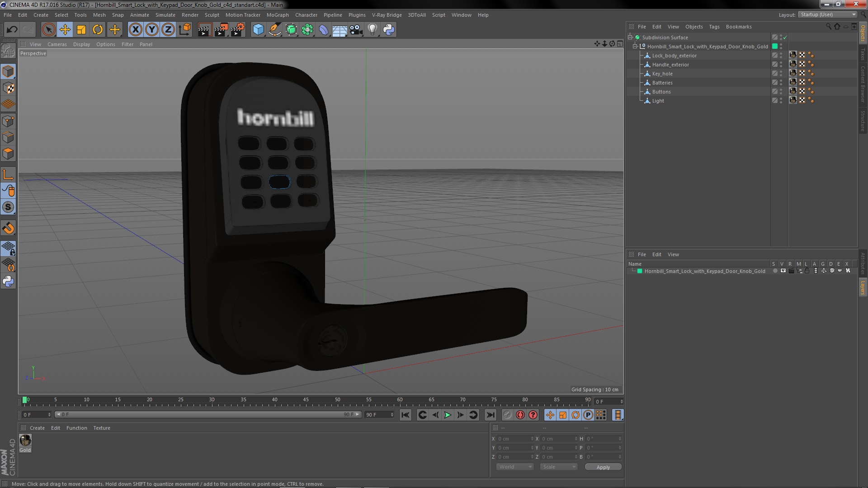Screen dimensions: 868x488
Task: Open the Simulate menu
Action: [x=165, y=15]
